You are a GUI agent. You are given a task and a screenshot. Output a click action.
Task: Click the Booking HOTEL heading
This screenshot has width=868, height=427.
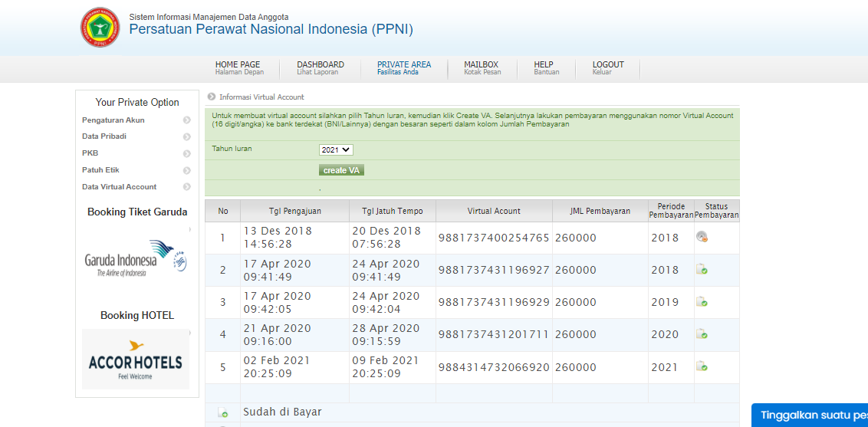click(137, 315)
